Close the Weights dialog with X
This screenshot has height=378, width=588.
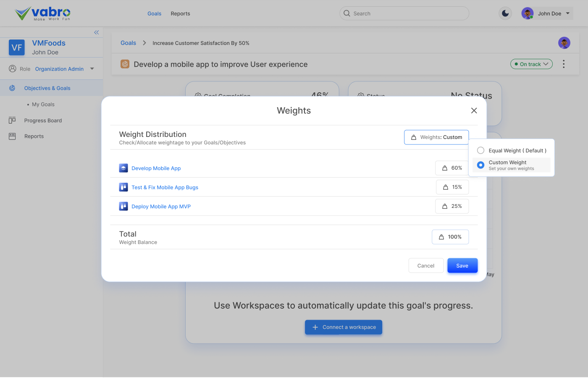point(474,110)
